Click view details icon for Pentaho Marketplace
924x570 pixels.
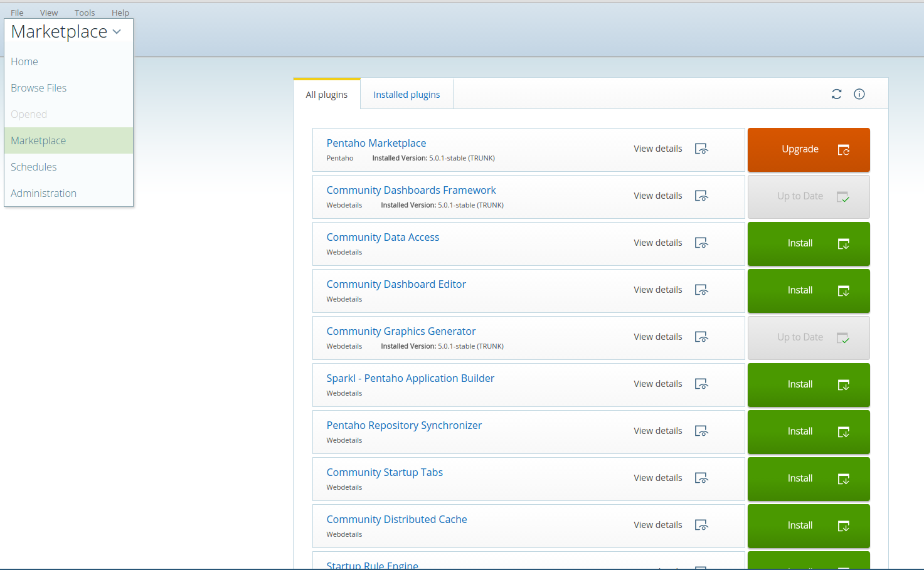[x=701, y=149]
